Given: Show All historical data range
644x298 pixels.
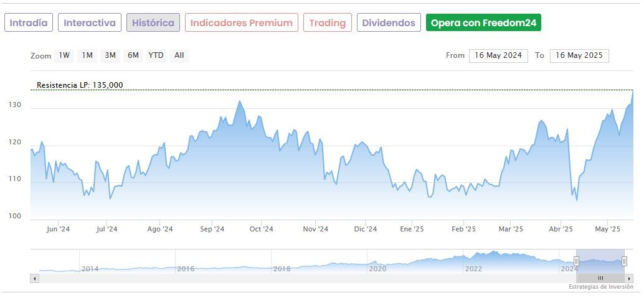Looking at the screenshot, I should pos(179,55).
